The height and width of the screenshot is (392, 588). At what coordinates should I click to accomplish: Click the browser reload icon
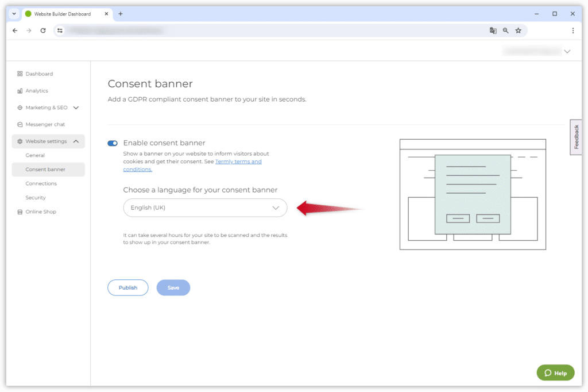(43, 30)
